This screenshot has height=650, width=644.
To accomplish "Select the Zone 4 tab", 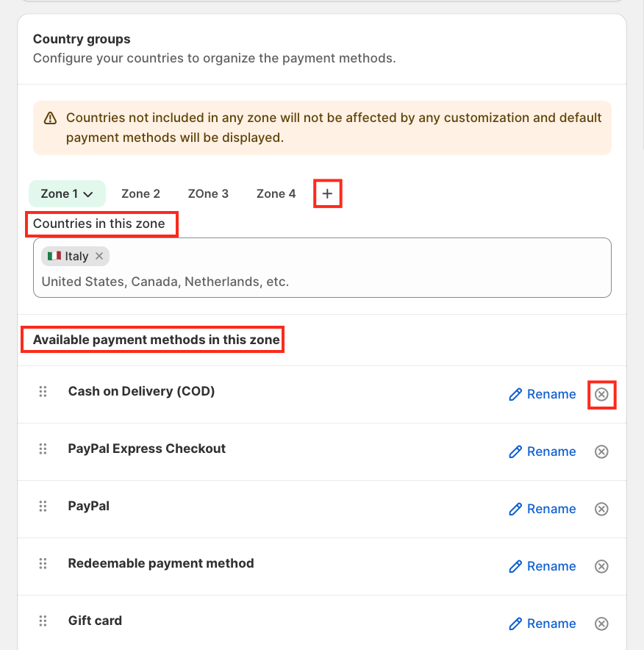I will pos(276,194).
